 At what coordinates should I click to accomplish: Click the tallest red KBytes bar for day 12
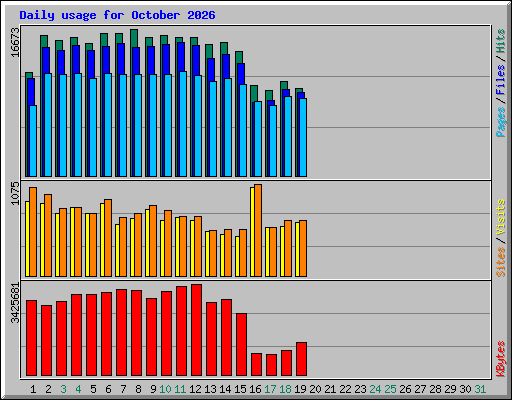196,330
